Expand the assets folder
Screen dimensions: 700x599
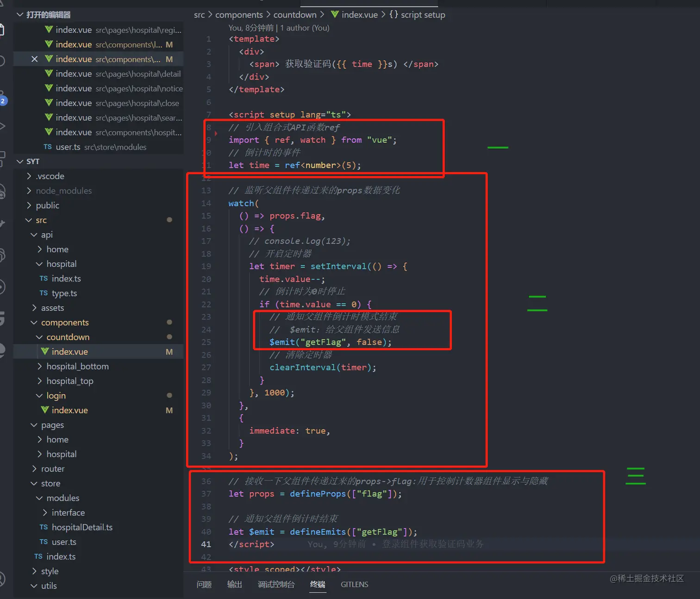[x=34, y=308]
